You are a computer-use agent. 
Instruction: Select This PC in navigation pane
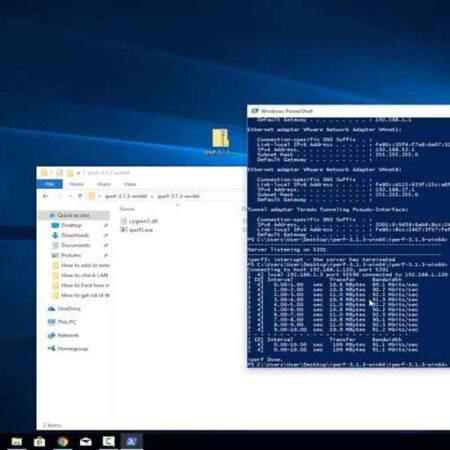coord(62,322)
